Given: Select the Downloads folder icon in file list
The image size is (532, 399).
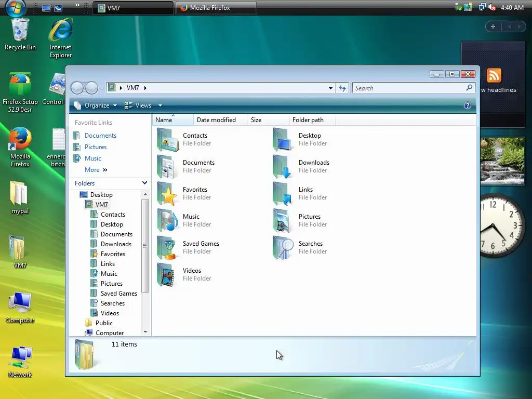Looking at the screenshot, I should click(283, 167).
